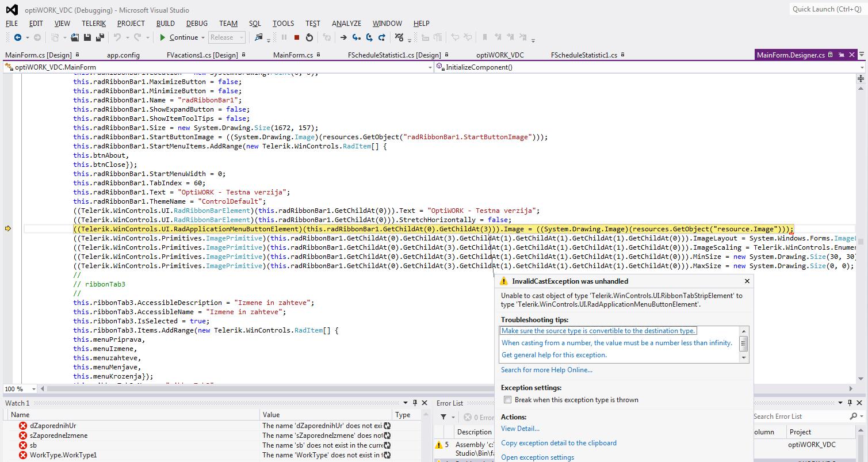
Task: Click the Stop Debugging red square icon
Action: [297, 37]
